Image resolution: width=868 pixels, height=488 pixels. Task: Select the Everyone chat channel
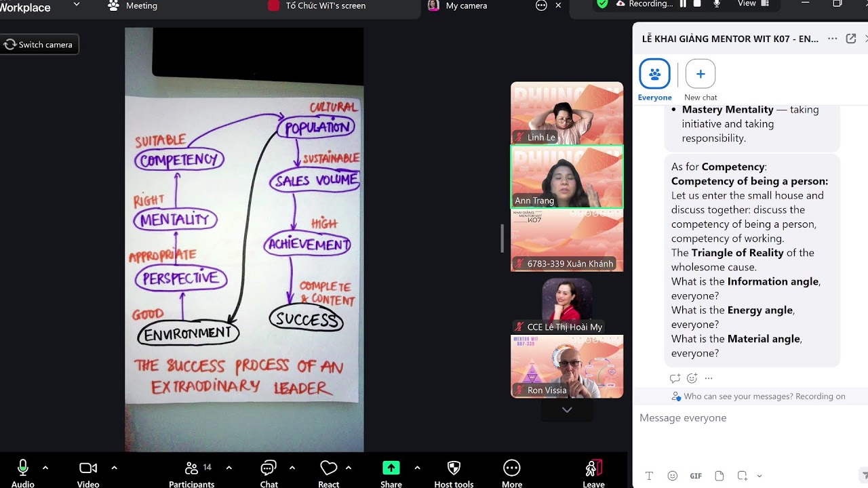pos(654,80)
